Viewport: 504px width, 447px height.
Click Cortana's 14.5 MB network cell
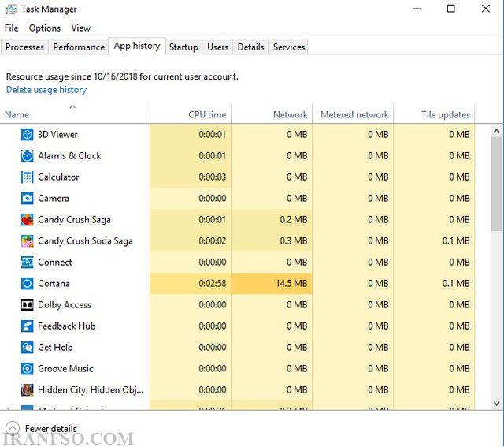click(x=272, y=284)
